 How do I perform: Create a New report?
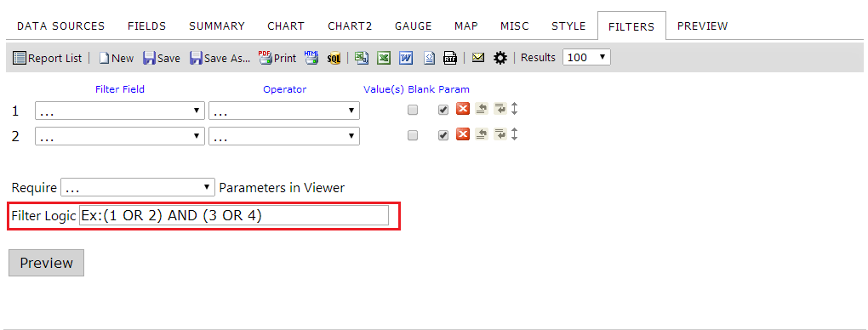pos(117,58)
